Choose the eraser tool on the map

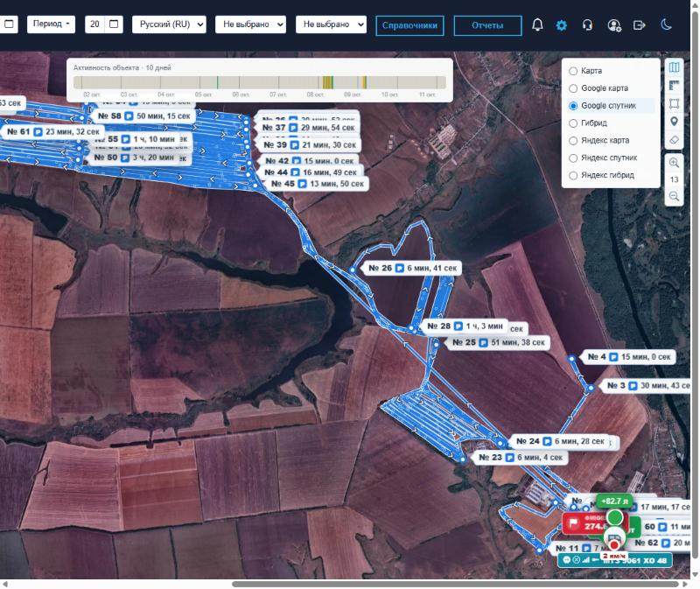(674, 140)
